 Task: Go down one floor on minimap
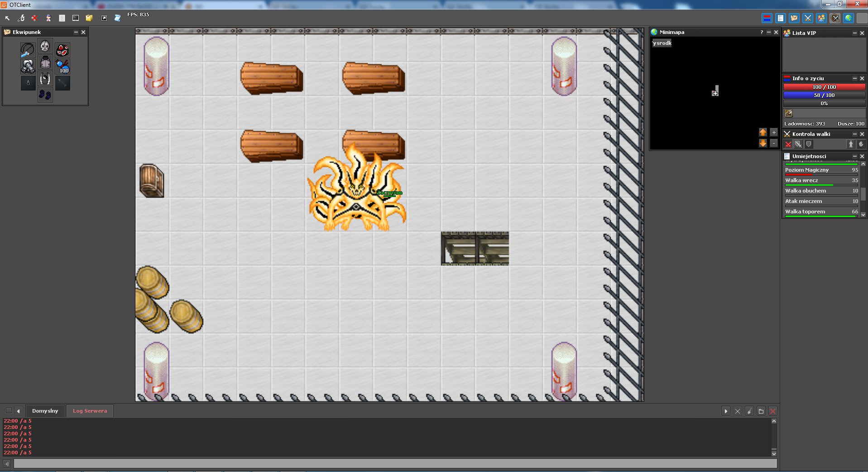tap(763, 143)
